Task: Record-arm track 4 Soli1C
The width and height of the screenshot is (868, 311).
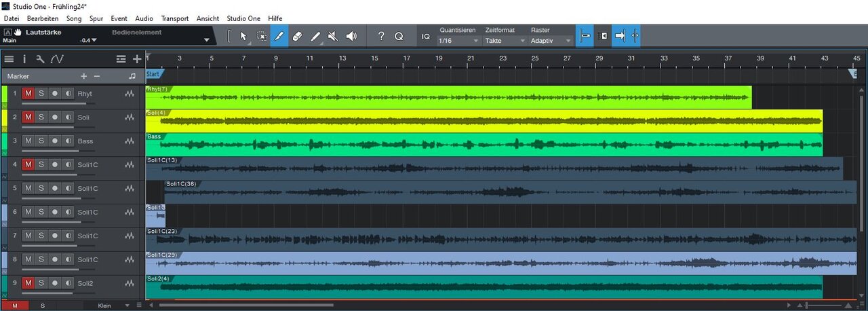Action: click(x=55, y=164)
